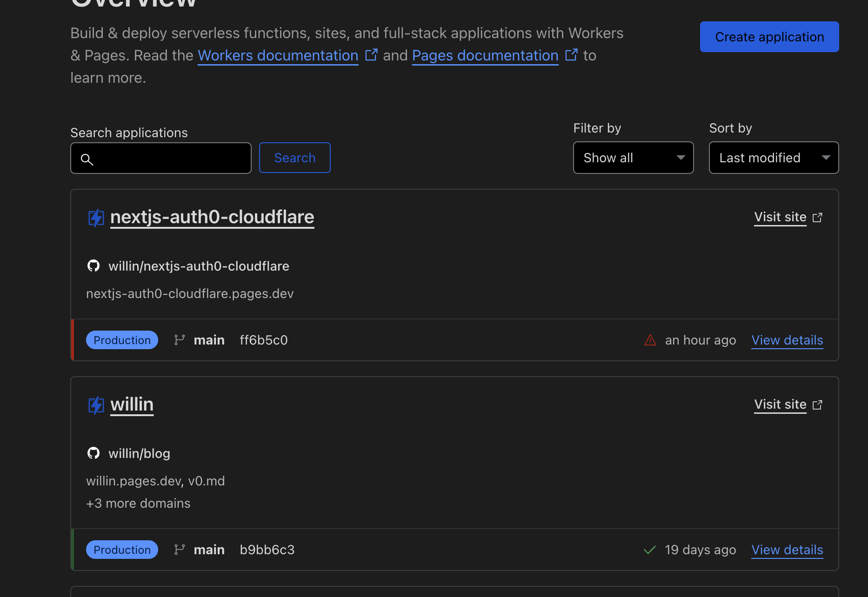This screenshot has height=597, width=868.
Task: Click the red warning icon for failed deployment
Action: coord(650,340)
